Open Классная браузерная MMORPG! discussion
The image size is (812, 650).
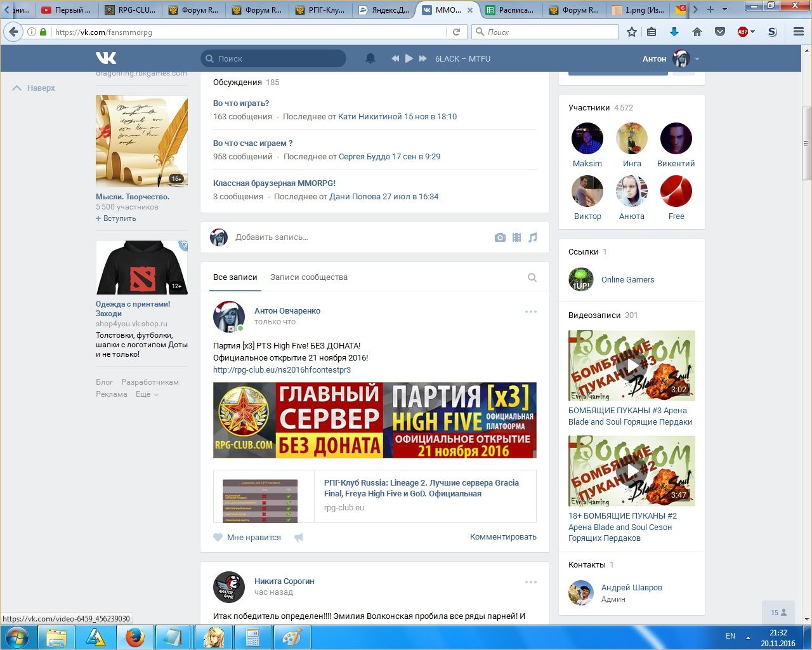[274, 183]
